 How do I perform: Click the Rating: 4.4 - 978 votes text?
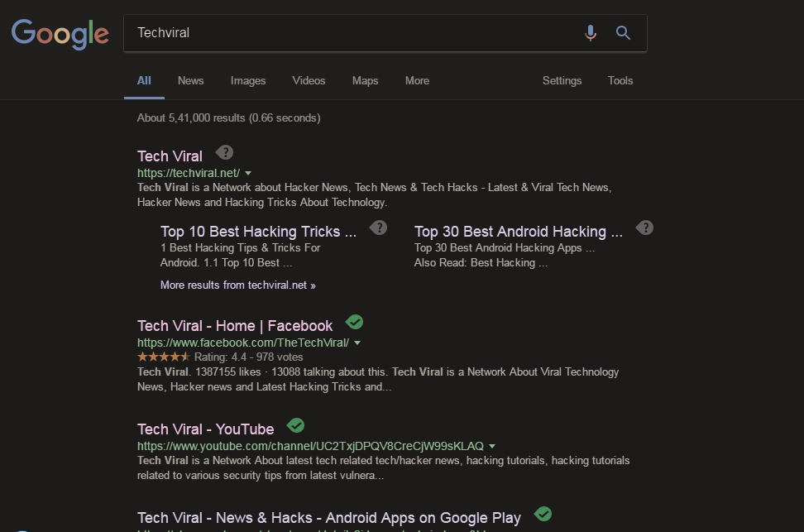[249, 357]
